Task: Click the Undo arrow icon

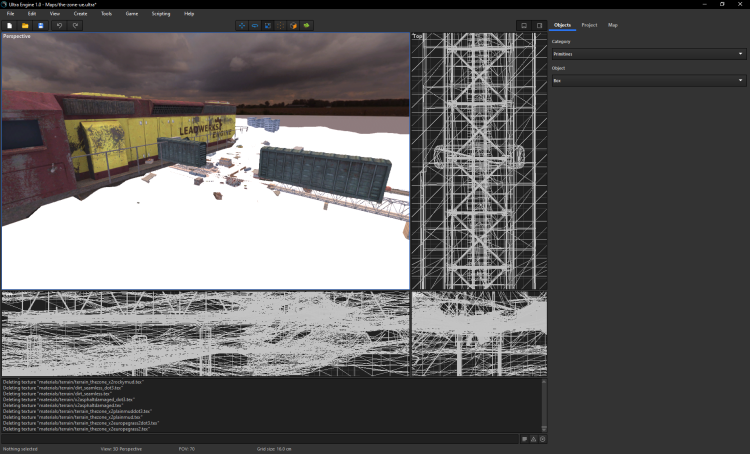Action: tap(59, 25)
